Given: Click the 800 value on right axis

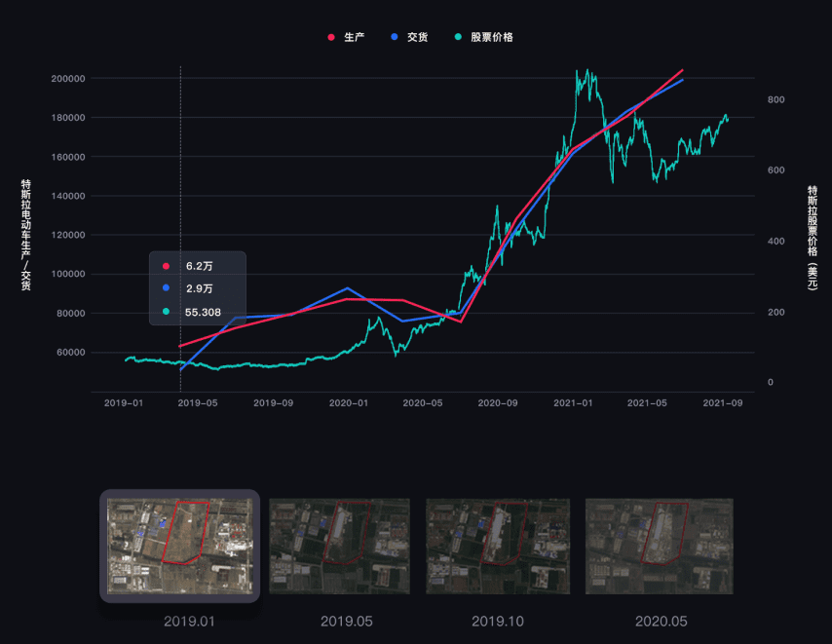Looking at the screenshot, I should 776,100.
